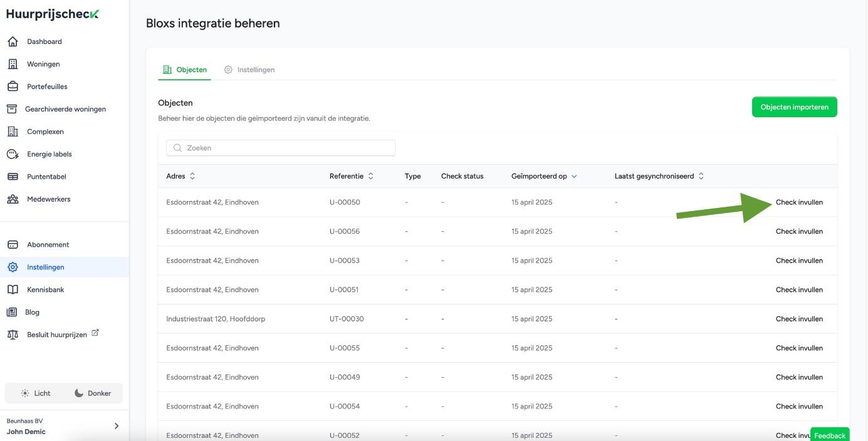Click Check invullen for reference U-00050
The image size is (868, 441).
[x=799, y=202]
